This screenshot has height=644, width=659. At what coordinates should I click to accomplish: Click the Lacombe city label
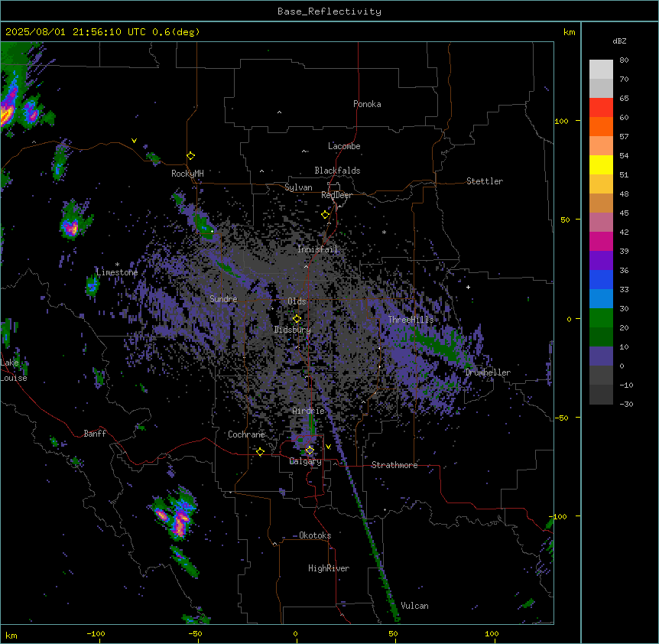coord(344,146)
